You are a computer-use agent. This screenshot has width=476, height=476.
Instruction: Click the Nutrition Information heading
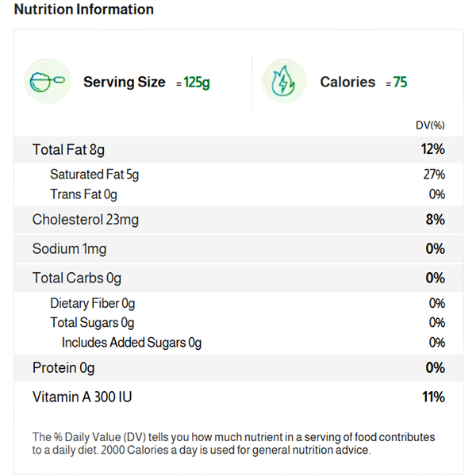point(84,10)
